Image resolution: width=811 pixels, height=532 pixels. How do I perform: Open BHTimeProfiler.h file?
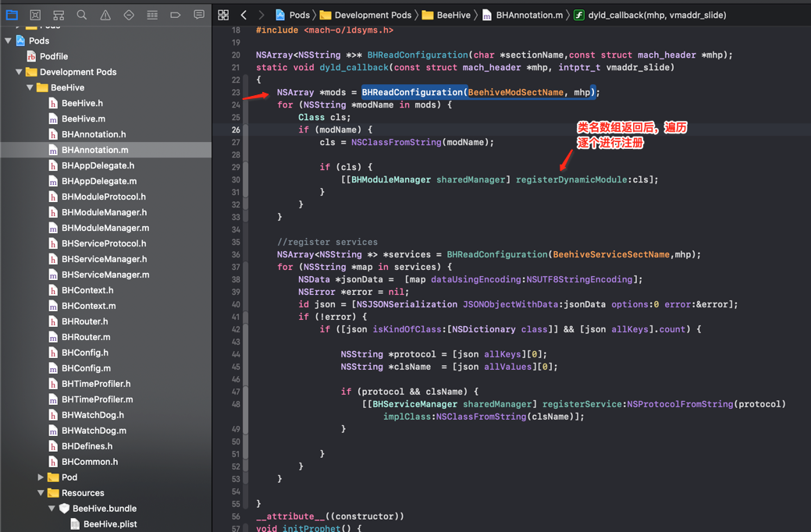click(96, 384)
